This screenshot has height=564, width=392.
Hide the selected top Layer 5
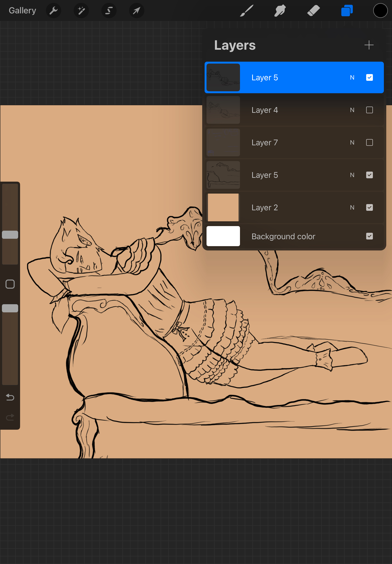click(369, 78)
